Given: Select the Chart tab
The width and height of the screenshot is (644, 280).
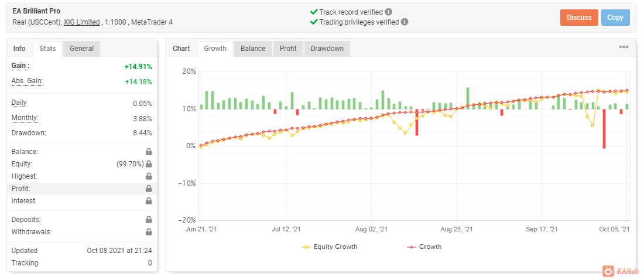Looking at the screenshot, I should 181,49.
